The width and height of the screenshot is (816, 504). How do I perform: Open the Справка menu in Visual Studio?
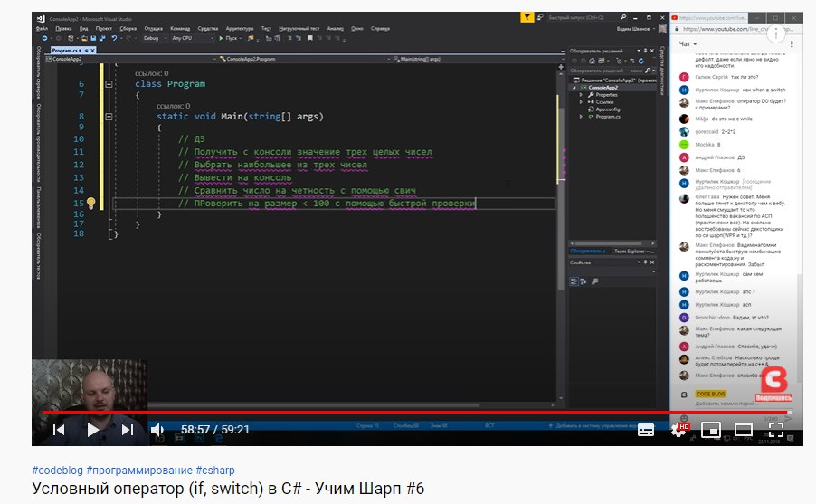tap(381, 29)
